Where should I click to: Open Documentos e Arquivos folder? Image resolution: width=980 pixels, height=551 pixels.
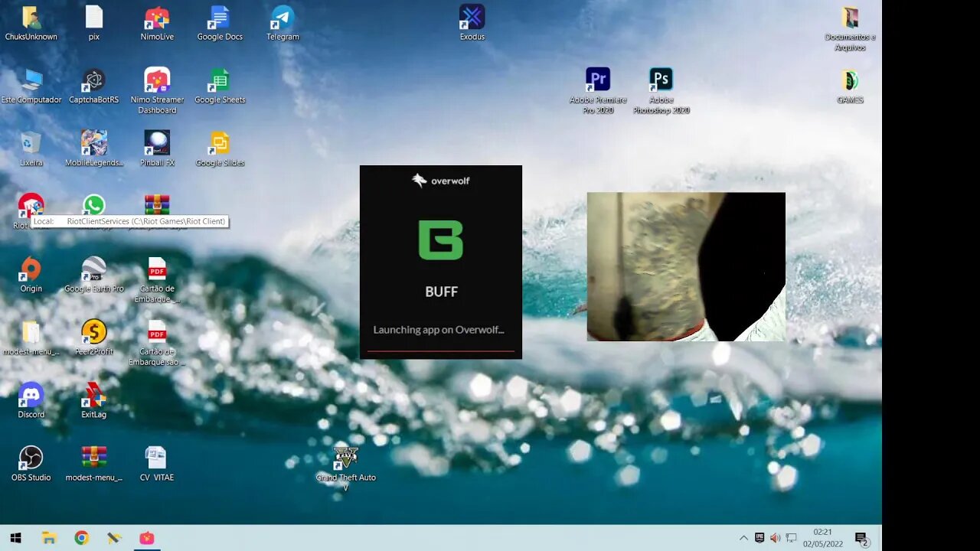tap(850, 28)
